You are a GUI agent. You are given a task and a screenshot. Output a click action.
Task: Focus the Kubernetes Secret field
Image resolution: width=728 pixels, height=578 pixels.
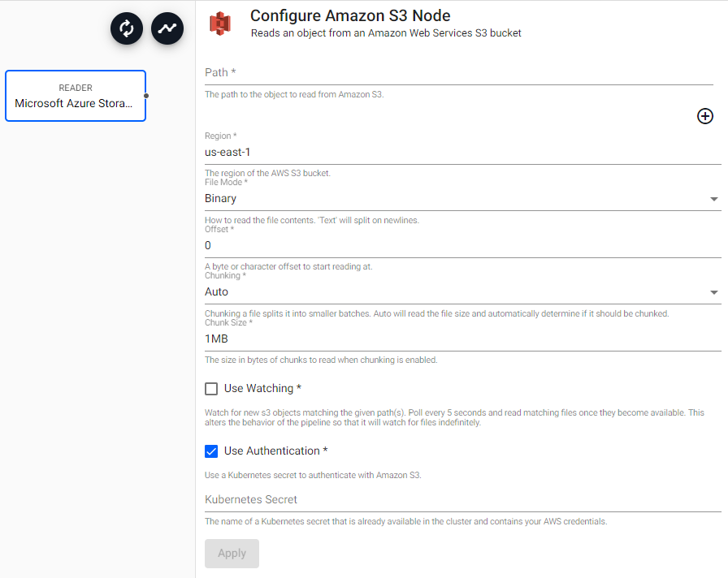(462, 499)
